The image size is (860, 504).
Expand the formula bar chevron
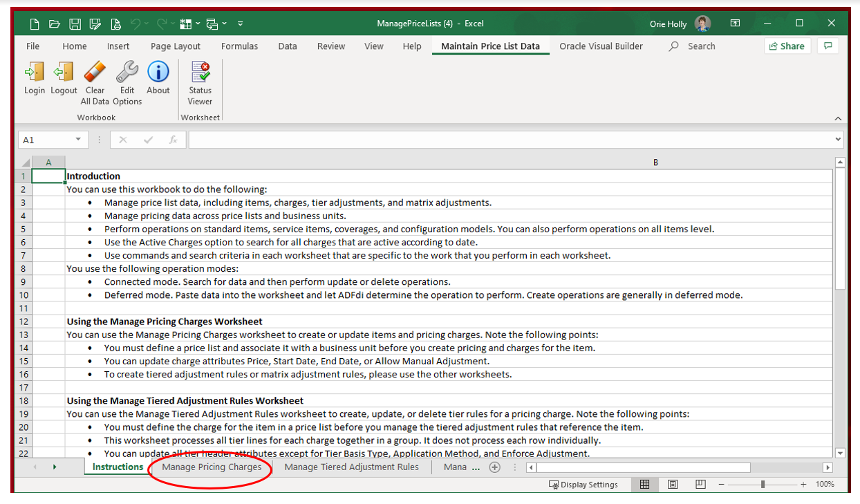[839, 140]
